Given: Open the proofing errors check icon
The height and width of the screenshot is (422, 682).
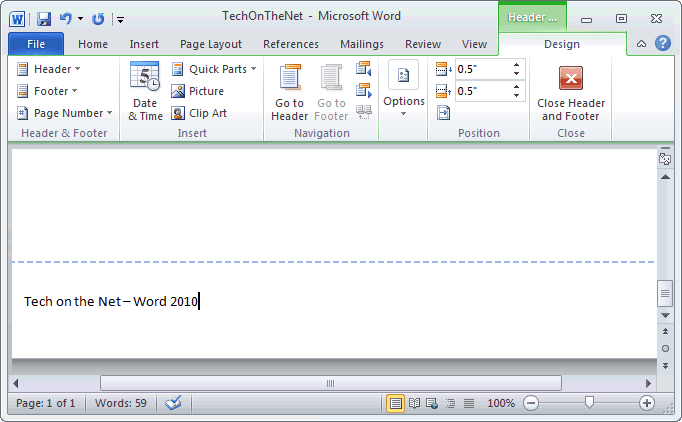Looking at the screenshot, I should [173, 403].
